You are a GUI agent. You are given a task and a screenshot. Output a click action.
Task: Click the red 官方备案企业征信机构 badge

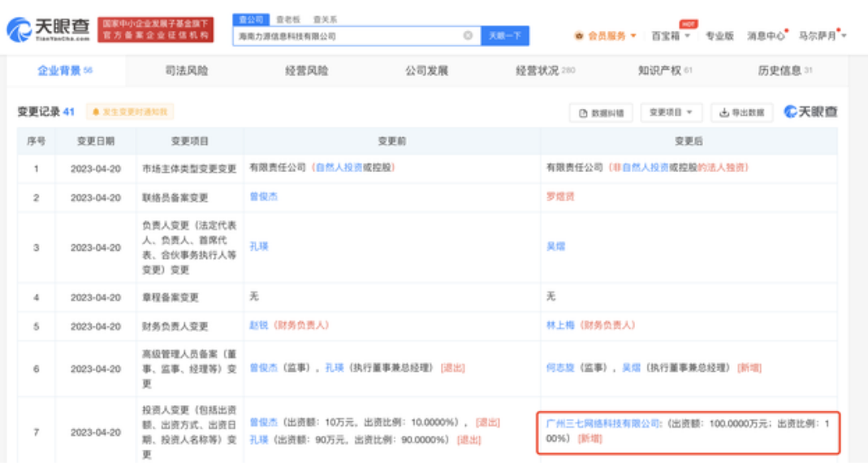tap(155, 30)
